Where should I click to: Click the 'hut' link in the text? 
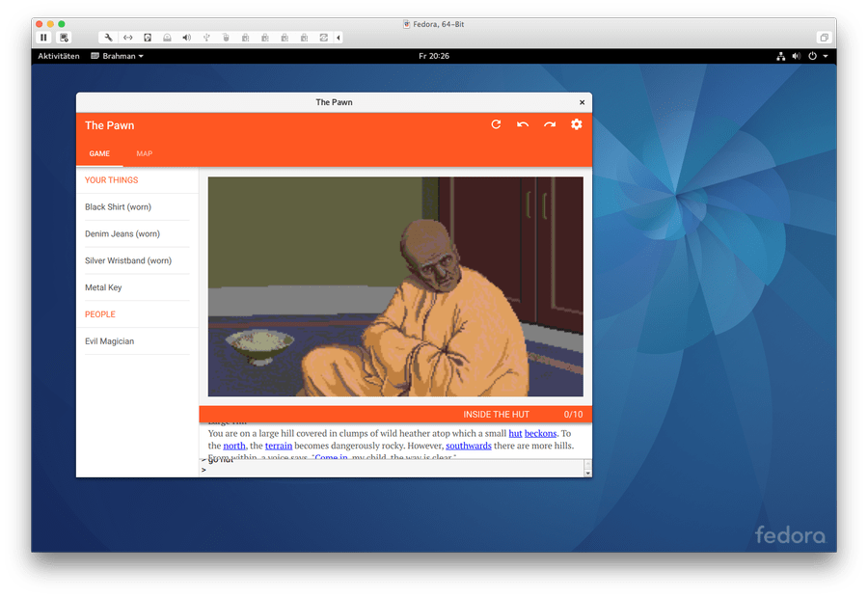tap(515, 434)
